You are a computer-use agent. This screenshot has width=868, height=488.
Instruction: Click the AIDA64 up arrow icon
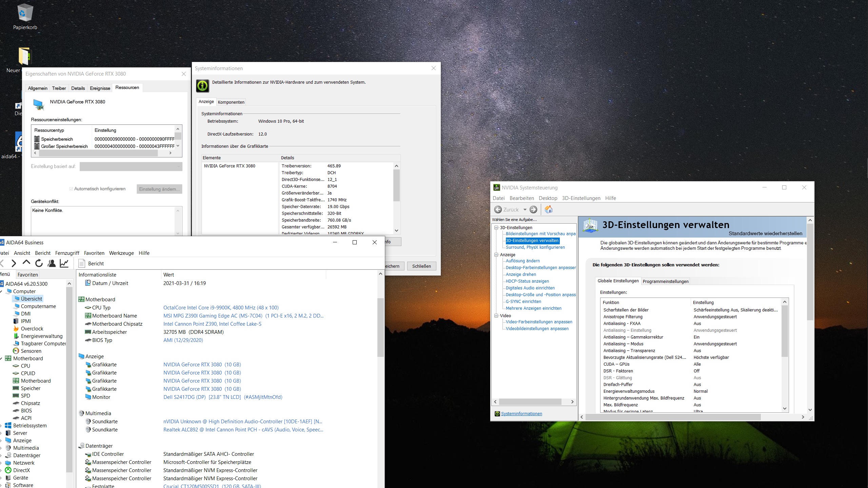click(x=26, y=263)
